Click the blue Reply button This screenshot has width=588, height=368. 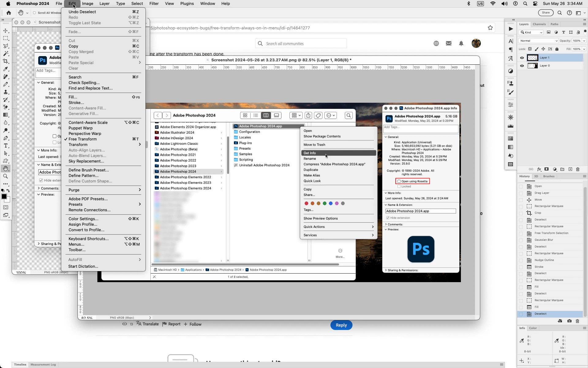tap(341, 325)
